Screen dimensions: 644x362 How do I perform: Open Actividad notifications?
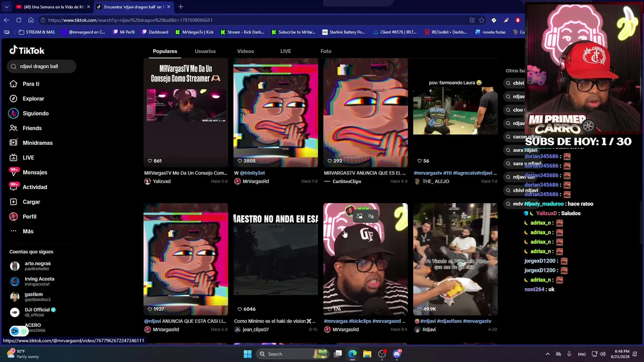pyautogui.click(x=35, y=187)
